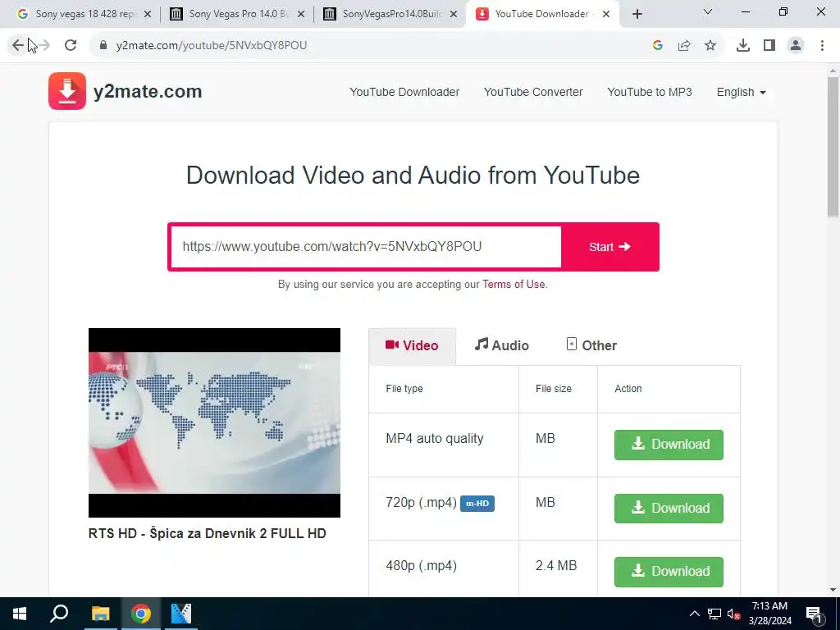Close the Sony vegas 18 428 tab

pos(148,15)
